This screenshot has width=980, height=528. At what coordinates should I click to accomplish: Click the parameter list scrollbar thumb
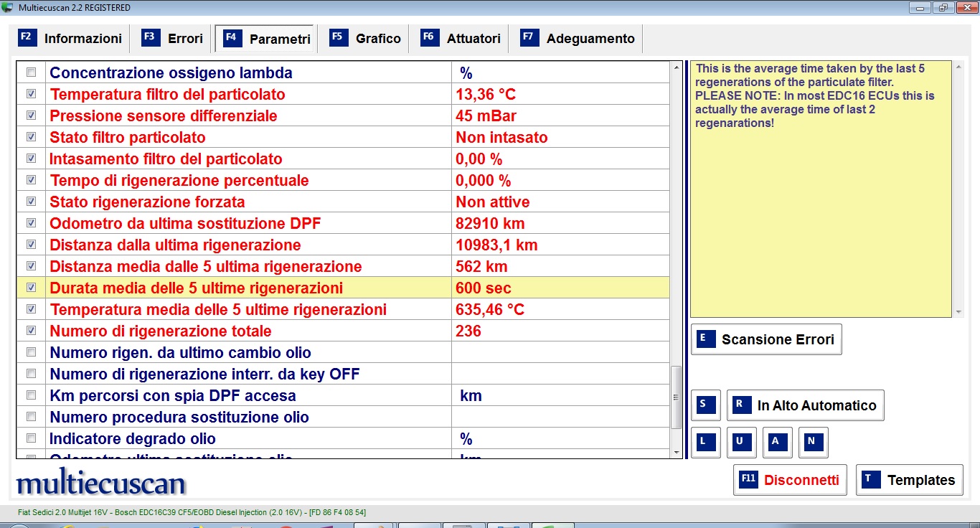coord(676,397)
